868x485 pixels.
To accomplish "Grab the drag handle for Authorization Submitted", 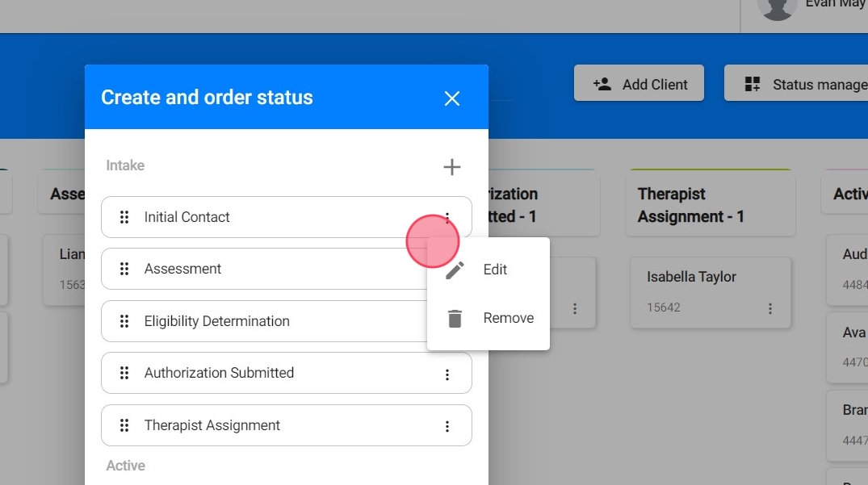I will [x=124, y=374].
